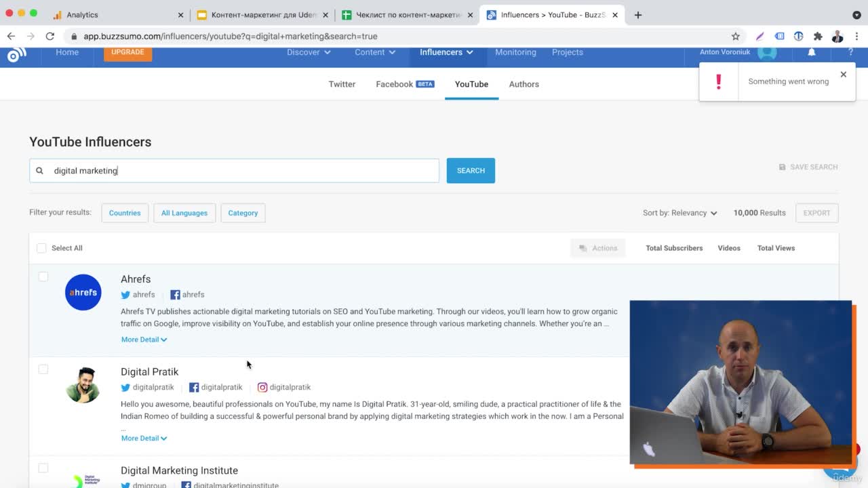868x488 pixels.
Task: Expand More Detail for Ahrefs
Action: point(144,340)
